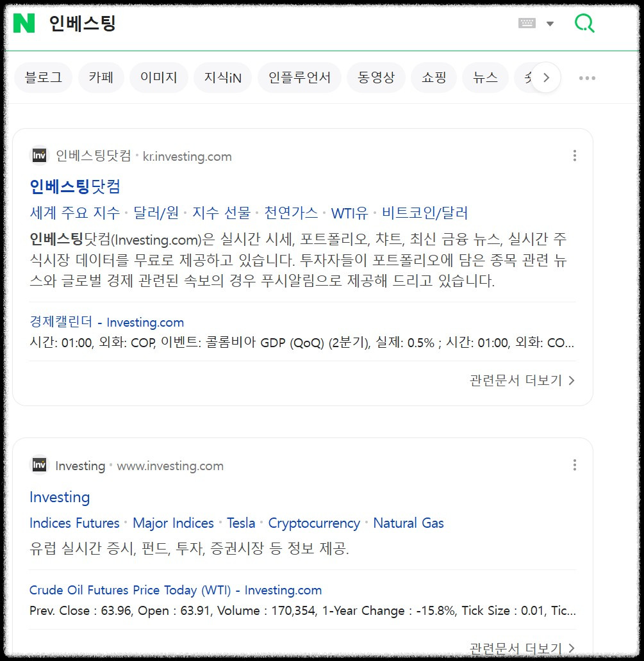Show more tabs with right chevron

coord(546,78)
